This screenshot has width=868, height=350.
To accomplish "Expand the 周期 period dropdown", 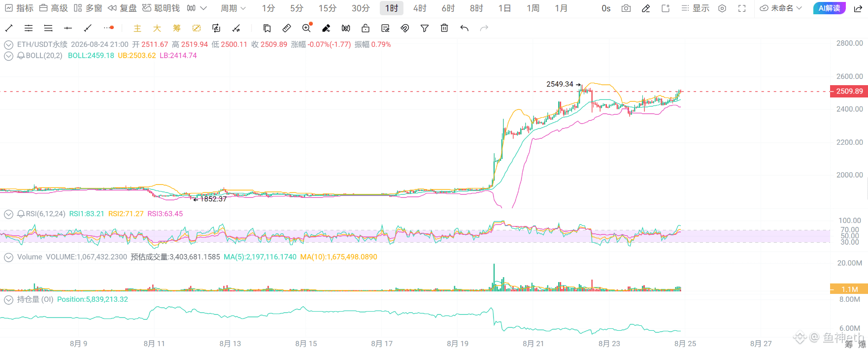I will (233, 8).
